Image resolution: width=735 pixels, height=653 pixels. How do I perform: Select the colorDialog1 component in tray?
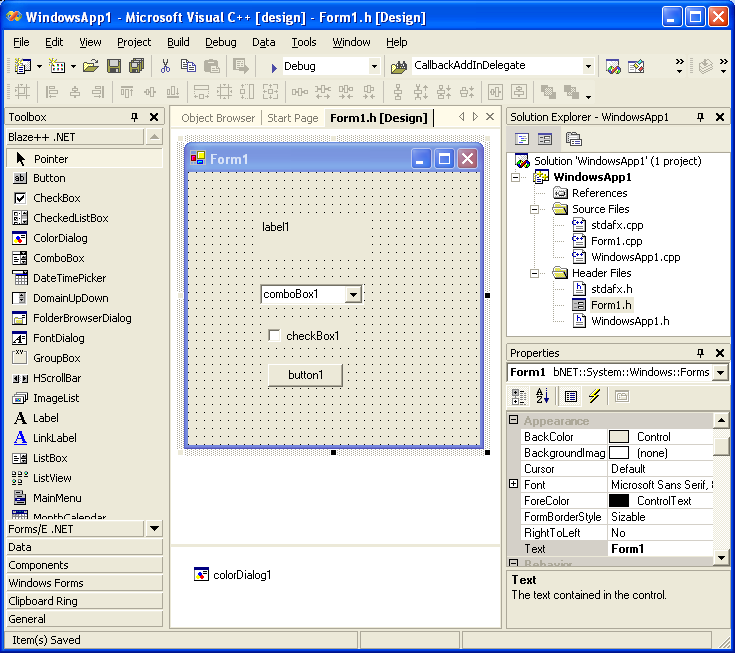click(x=233, y=575)
